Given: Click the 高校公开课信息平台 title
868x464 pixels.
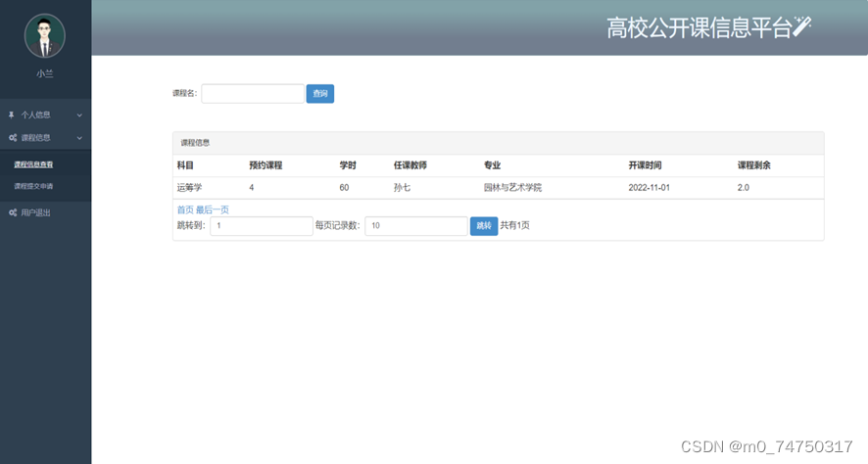Looking at the screenshot, I should point(699,27).
